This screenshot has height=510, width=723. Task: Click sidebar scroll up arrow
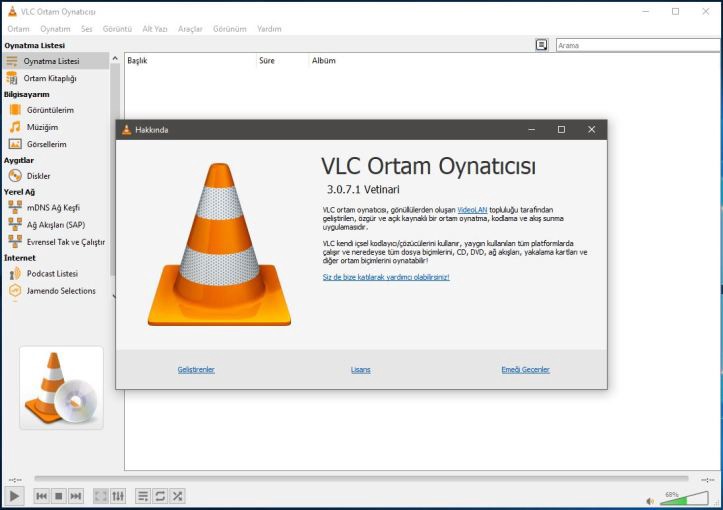pos(115,59)
